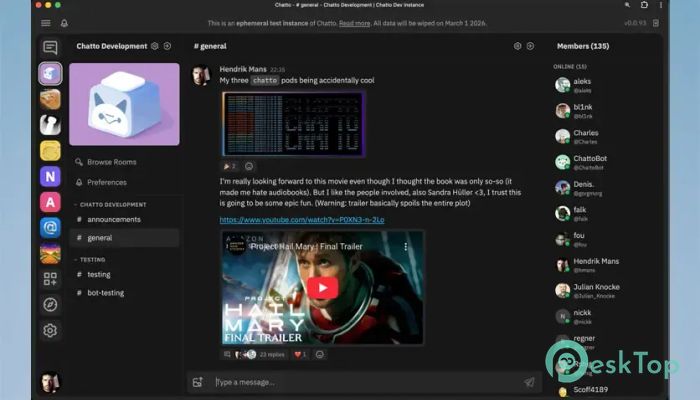The height and width of the screenshot is (400, 700).
Task: Select the Chatto Development cat cube server icon
Action: coord(50,74)
